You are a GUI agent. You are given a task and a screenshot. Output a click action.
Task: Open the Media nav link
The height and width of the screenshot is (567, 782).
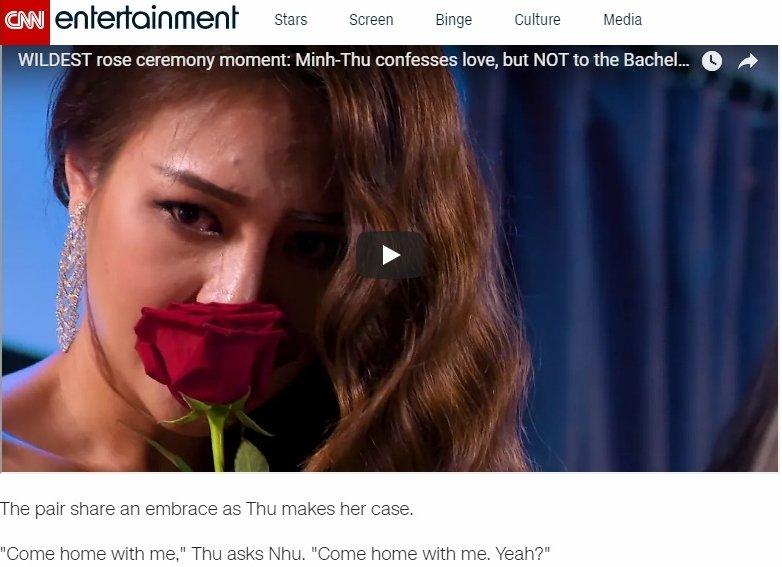pyautogui.click(x=622, y=20)
